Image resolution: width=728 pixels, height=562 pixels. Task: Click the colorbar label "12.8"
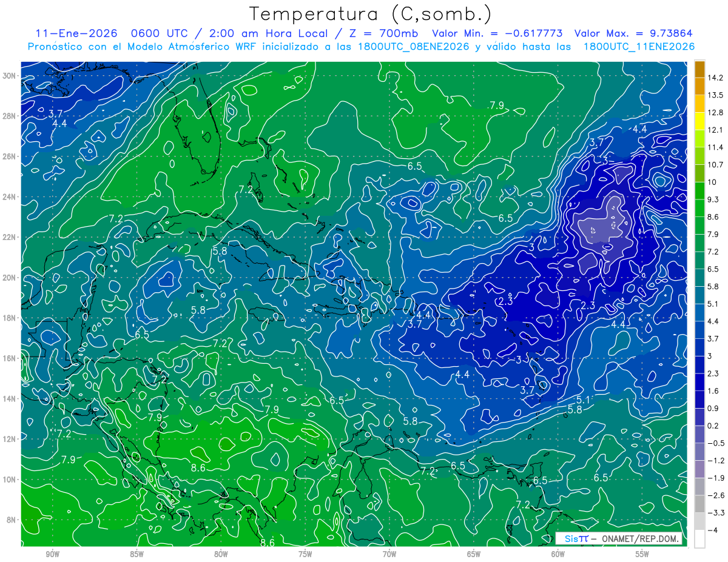tap(715, 113)
